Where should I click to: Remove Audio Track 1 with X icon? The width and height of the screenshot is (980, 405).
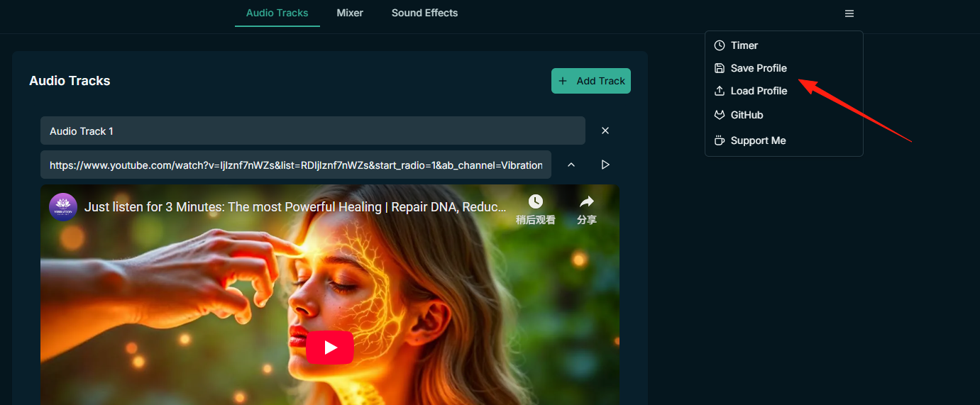click(x=605, y=131)
